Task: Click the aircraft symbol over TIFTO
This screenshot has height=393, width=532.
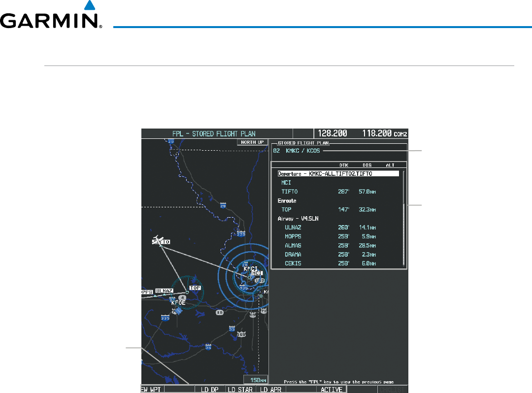Action: (x=157, y=240)
